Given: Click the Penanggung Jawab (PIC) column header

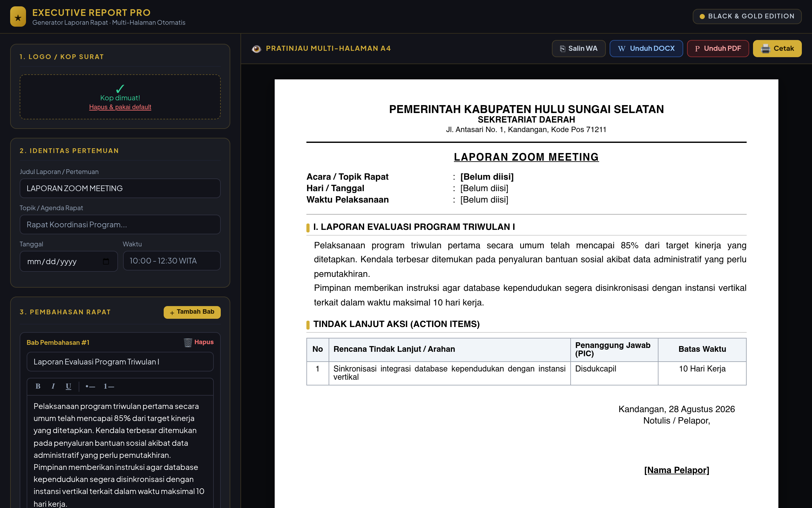Looking at the screenshot, I should point(614,350).
